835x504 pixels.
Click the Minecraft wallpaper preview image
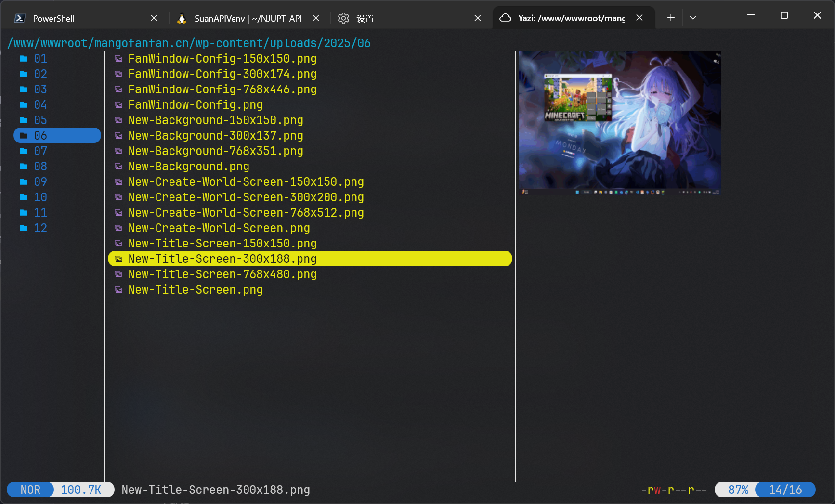point(620,122)
